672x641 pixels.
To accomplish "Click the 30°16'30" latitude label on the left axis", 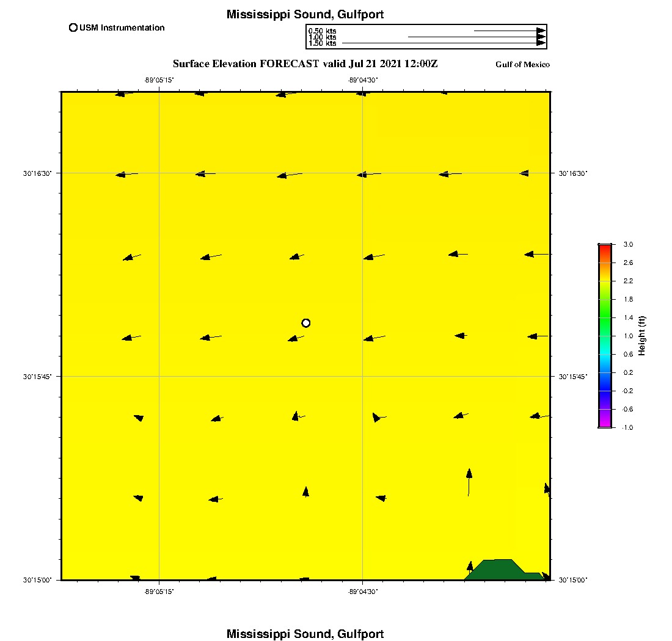I will point(37,173).
